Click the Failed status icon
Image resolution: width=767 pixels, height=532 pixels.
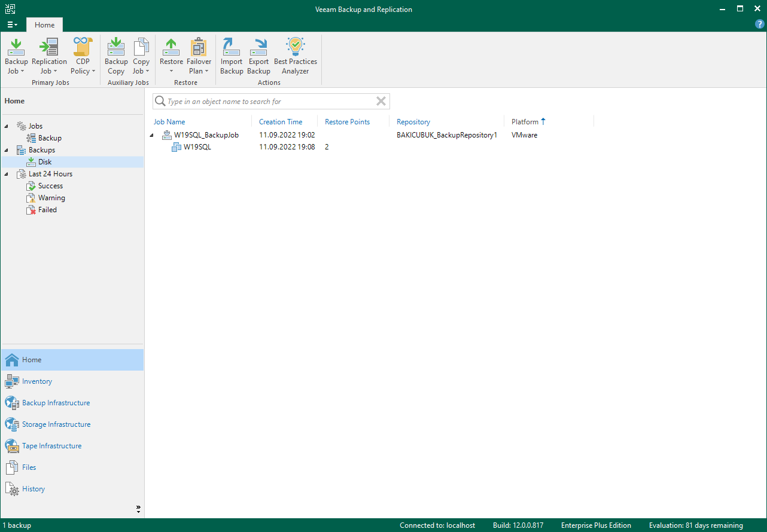tap(31, 210)
